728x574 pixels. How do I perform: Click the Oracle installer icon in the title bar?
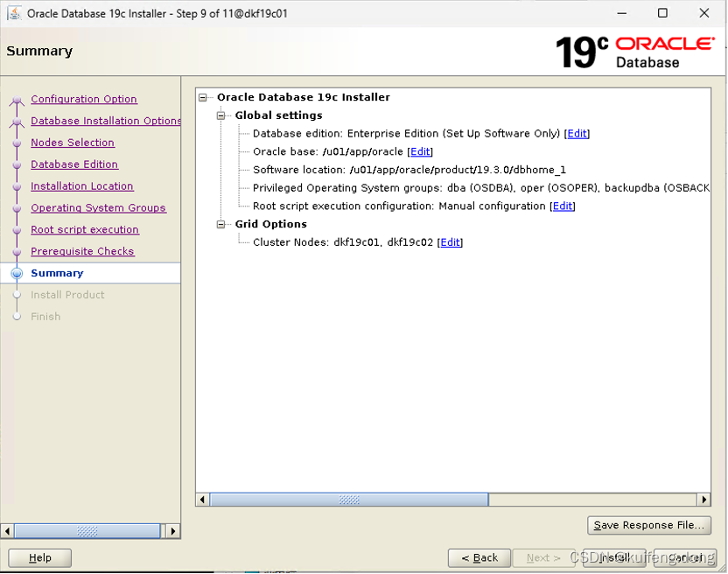(x=12, y=13)
